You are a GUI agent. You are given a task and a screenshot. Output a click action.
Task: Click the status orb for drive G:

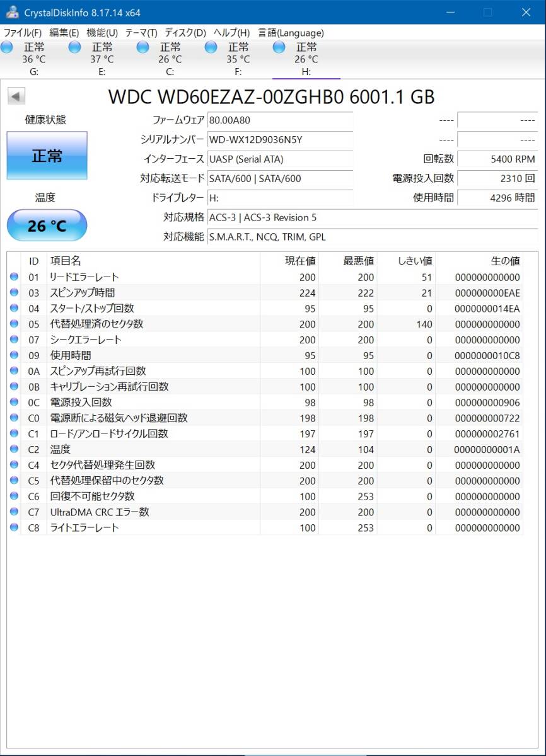7,47
